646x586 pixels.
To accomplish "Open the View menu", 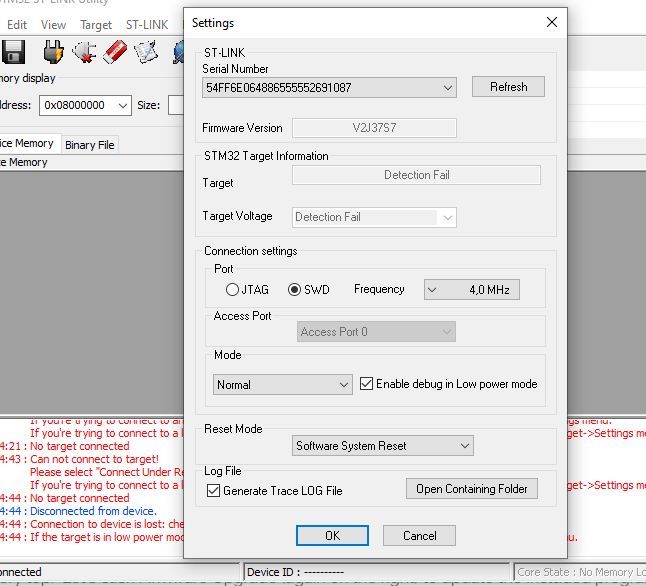I will [x=53, y=25].
